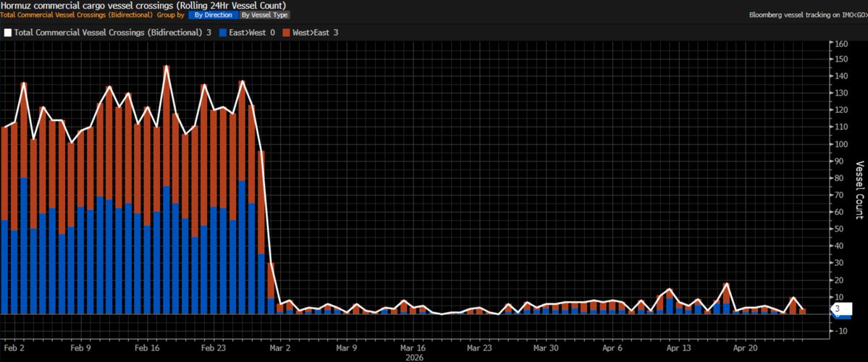Click the Mar 9 date label
Screen dimensions: 868x362
coord(346,349)
